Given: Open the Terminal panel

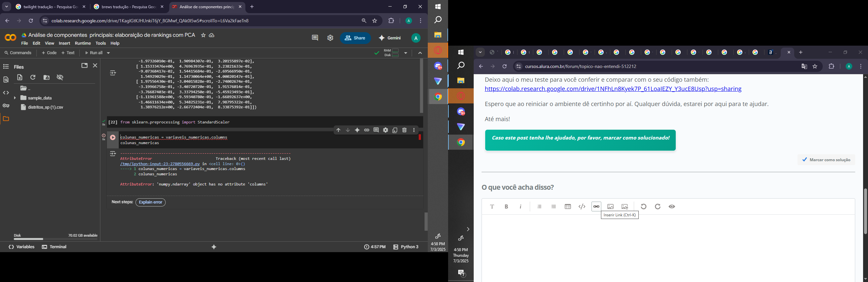Looking at the screenshot, I should (x=54, y=247).
